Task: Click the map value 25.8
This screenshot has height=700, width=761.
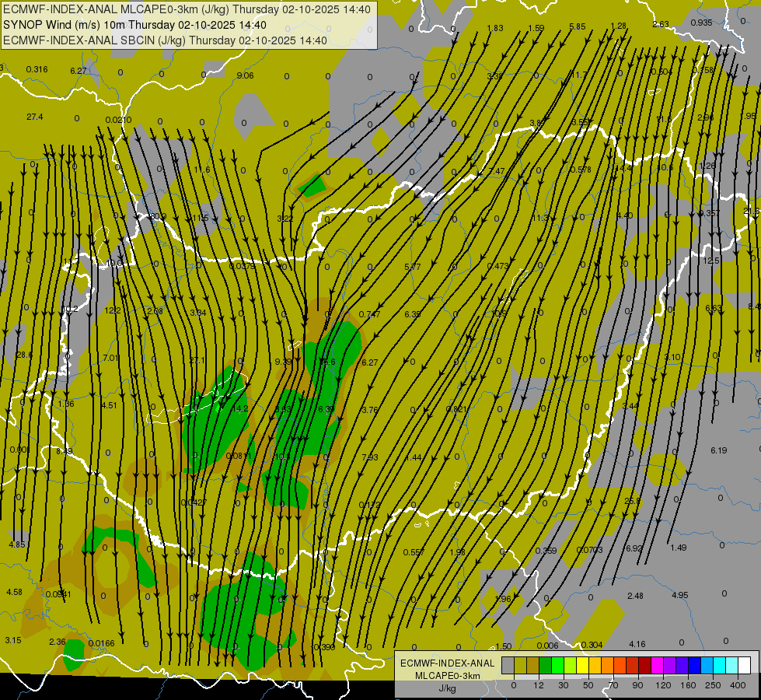Action: pos(632,501)
